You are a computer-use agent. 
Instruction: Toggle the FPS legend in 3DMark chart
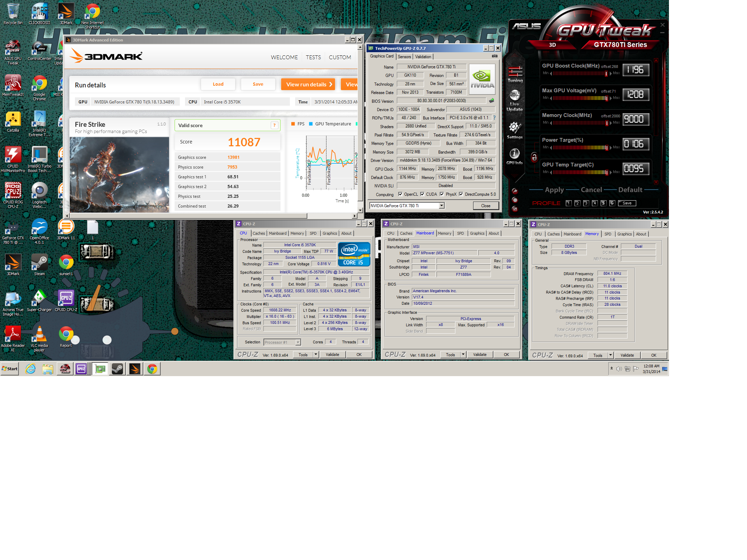298,124
